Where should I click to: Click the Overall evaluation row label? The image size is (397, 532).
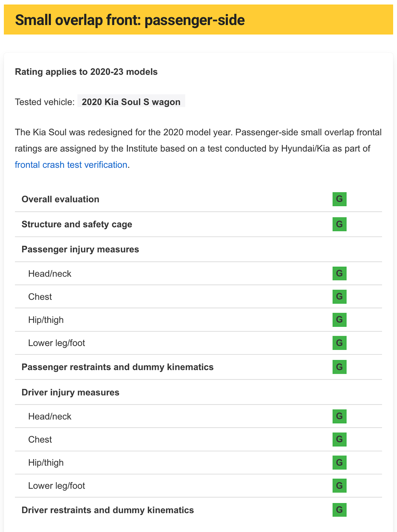[x=61, y=199]
